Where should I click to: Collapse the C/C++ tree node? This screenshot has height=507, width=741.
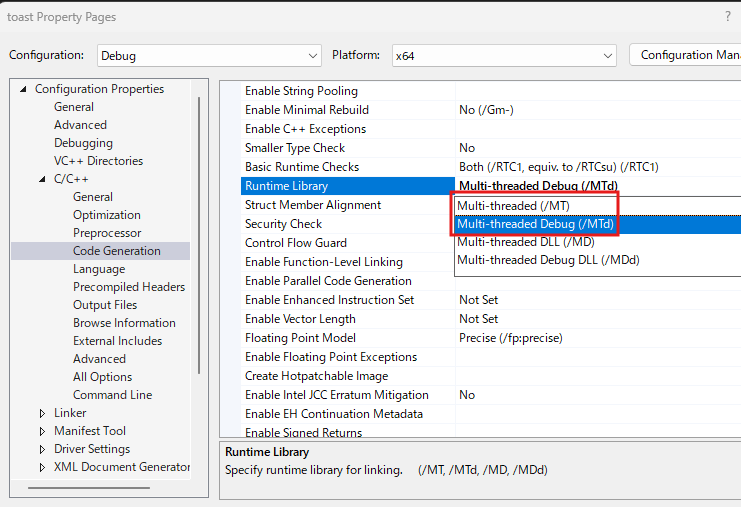tap(42, 179)
